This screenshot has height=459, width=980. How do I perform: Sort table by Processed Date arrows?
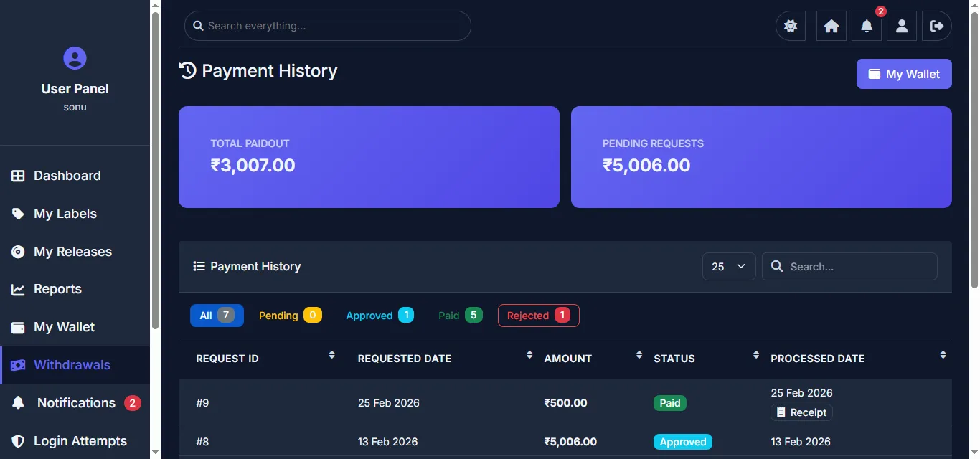click(x=943, y=355)
